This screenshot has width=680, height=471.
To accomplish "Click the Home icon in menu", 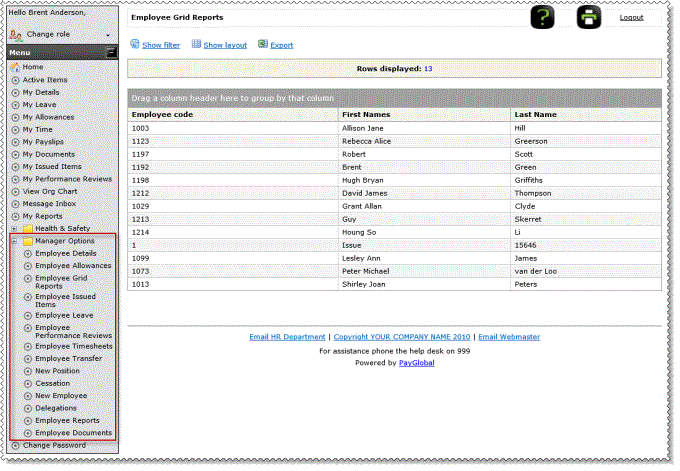I will 15,67.
